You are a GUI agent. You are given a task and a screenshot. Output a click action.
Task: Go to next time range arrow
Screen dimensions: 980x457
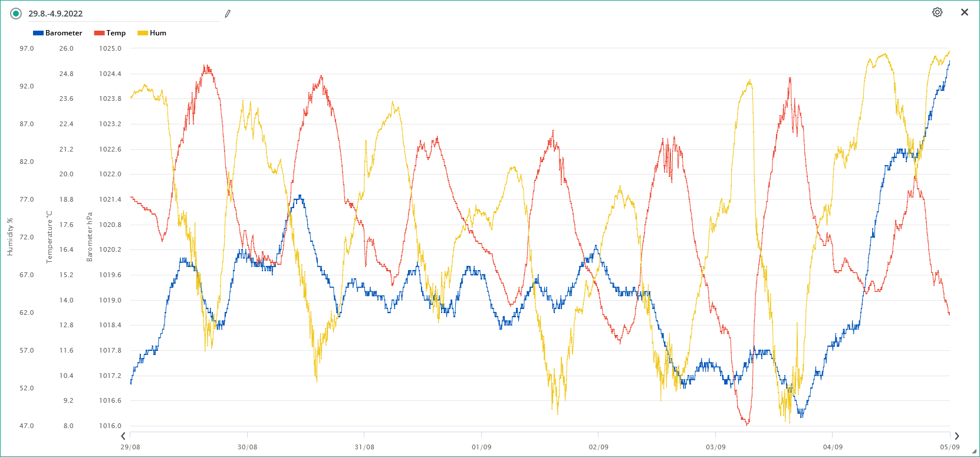pos(956,436)
